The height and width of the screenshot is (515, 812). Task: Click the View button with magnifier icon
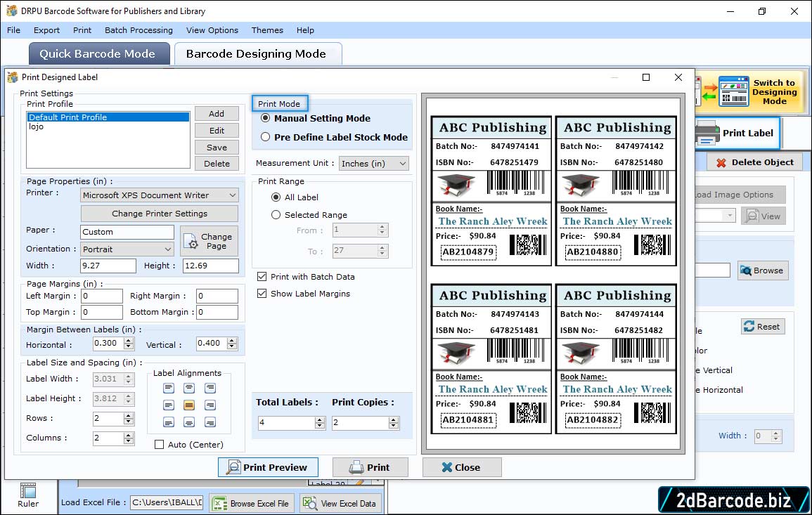click(x=763, y=216)
